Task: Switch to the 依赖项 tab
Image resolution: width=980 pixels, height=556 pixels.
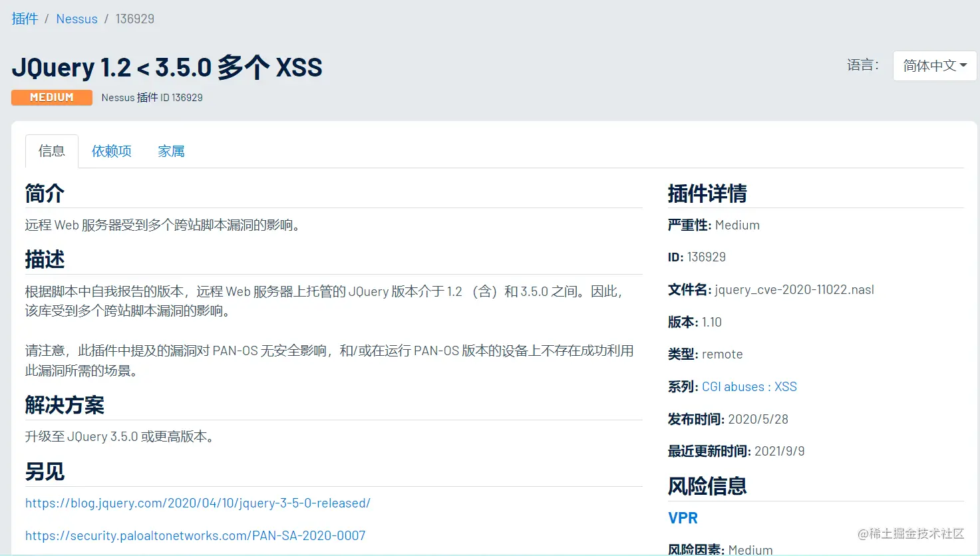Action: [x=112, y=151]
